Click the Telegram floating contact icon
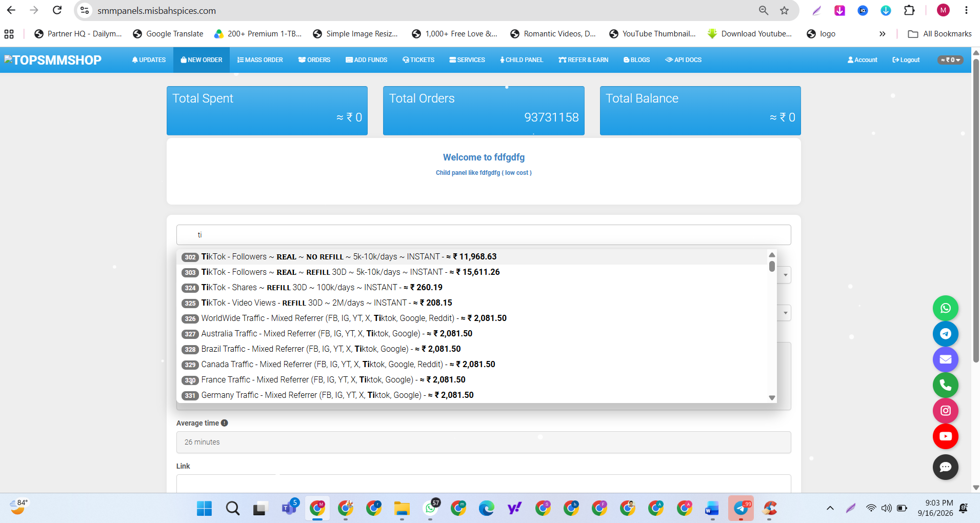The width and height of the screenshot is (980, 523). 945,334
